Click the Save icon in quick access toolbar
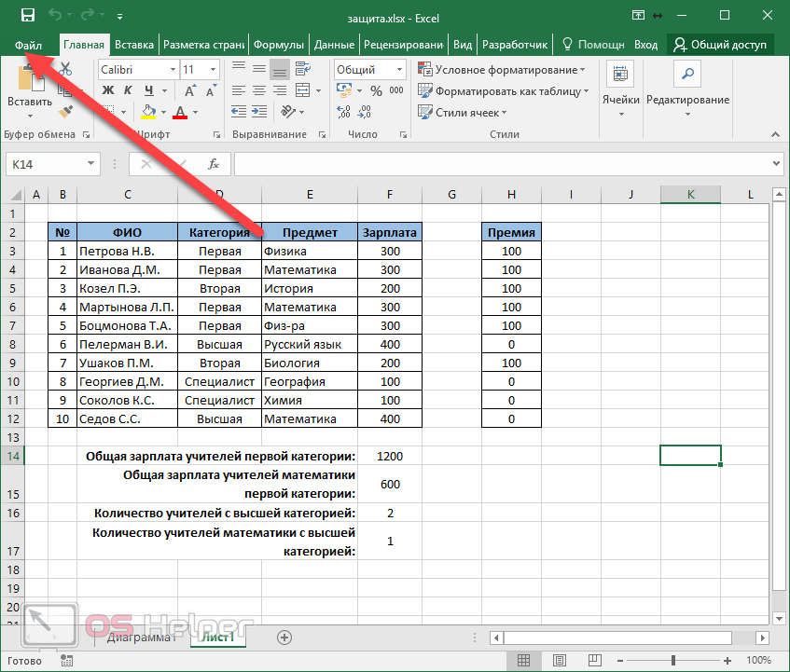 [x=28, y=15]
